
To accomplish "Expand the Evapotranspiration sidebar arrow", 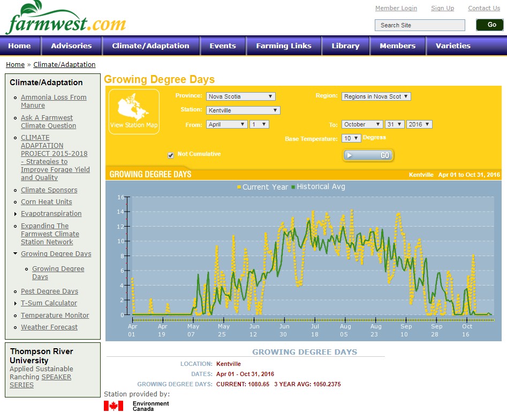I will 15,214.
